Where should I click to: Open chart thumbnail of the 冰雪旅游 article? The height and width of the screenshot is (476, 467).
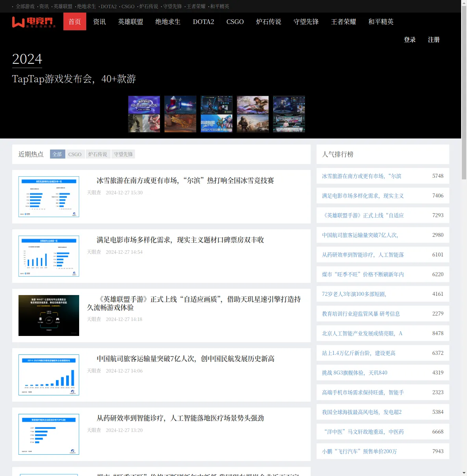point(49,197)
